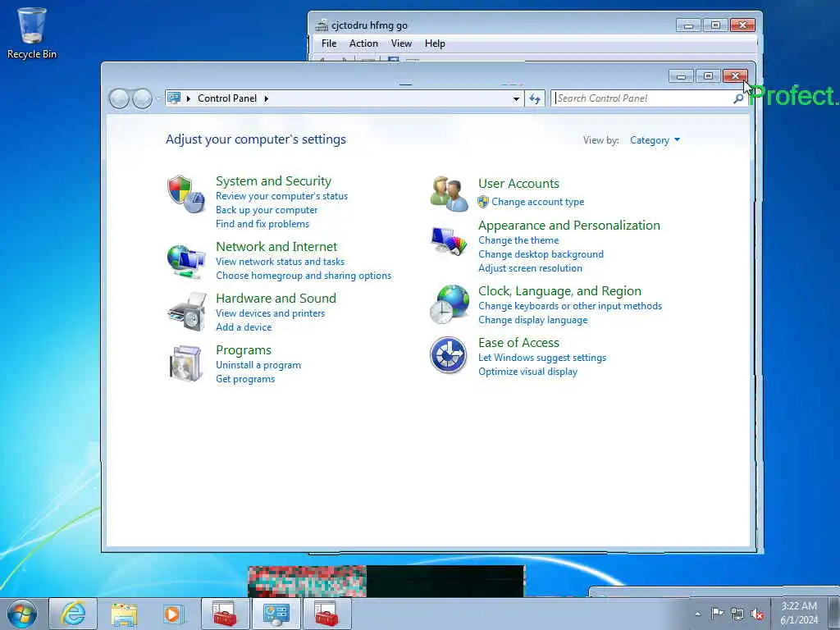Open the Appearance and Personalization monitor icon
The height and width of the screenshot is (630, 840).
(x=449, y=242)
